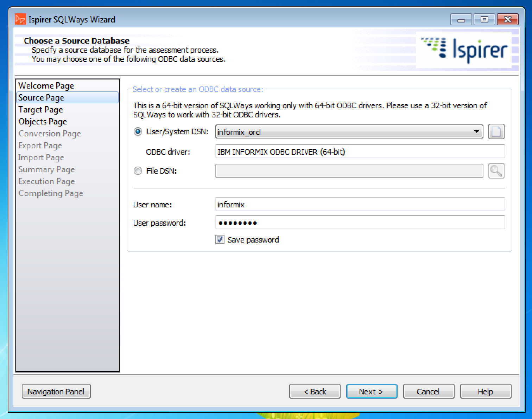Screen dimensions: 532x419
Task: Minimize the SQLWays Wizard window
Action: (x=462, y=19)
